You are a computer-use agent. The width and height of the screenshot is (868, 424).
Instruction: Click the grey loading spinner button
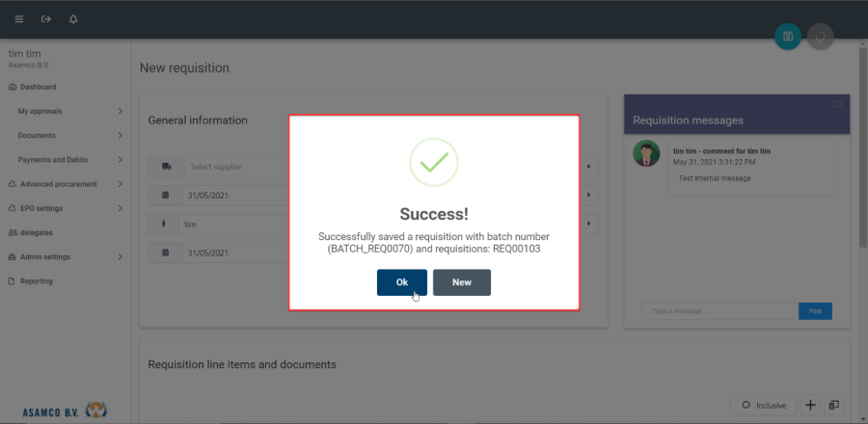[x=821, y=37]
